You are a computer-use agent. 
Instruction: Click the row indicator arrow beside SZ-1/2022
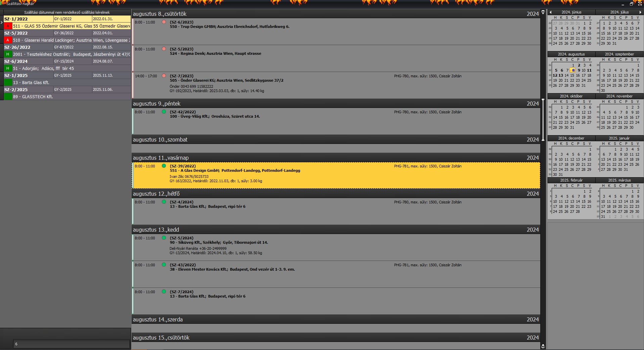point(2,22)
